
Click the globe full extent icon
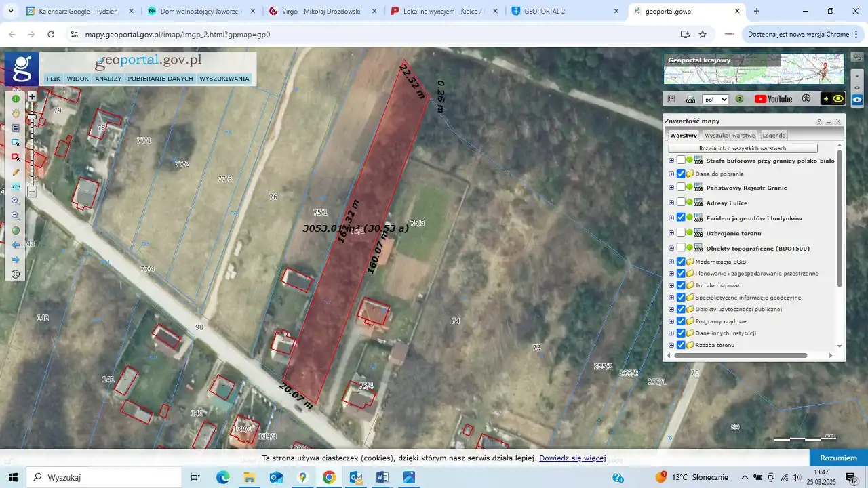[16, 230]
